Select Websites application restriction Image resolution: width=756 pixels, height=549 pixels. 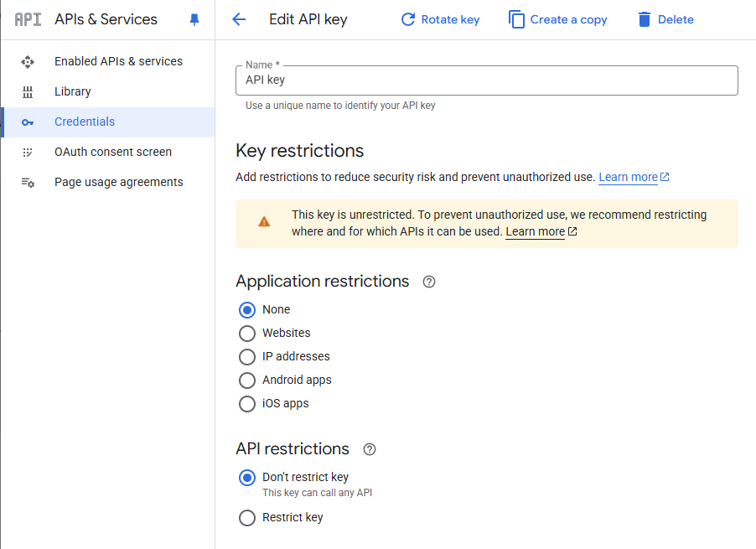[x=247, y=334]
